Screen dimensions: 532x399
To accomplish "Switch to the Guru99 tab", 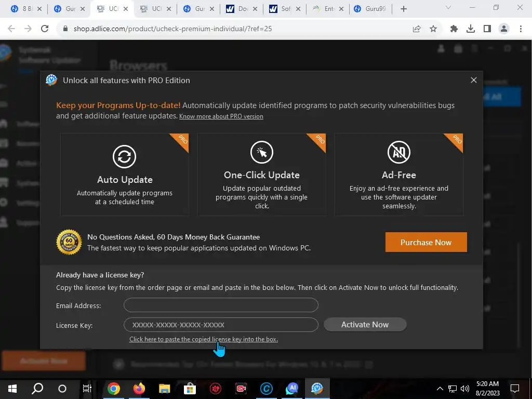I will (x=370, y=9).
